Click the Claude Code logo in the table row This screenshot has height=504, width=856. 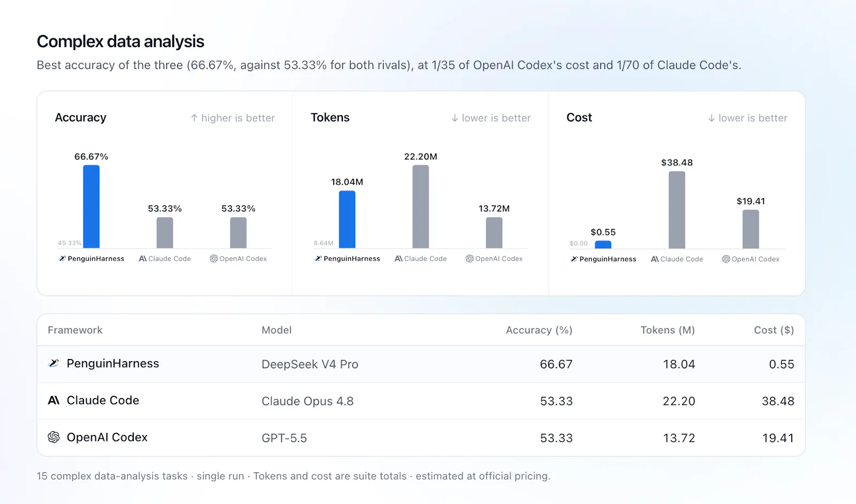(x=53, y=400)
